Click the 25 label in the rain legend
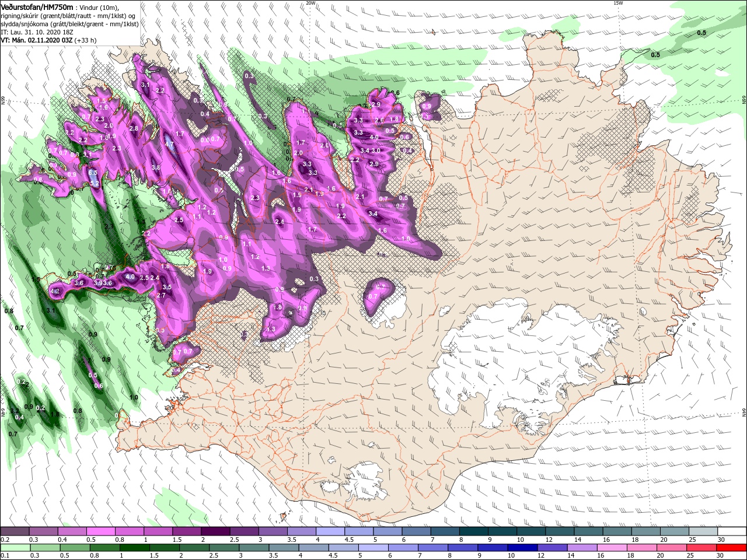Screen dimensions: 747x560 [x=691, y=556]
